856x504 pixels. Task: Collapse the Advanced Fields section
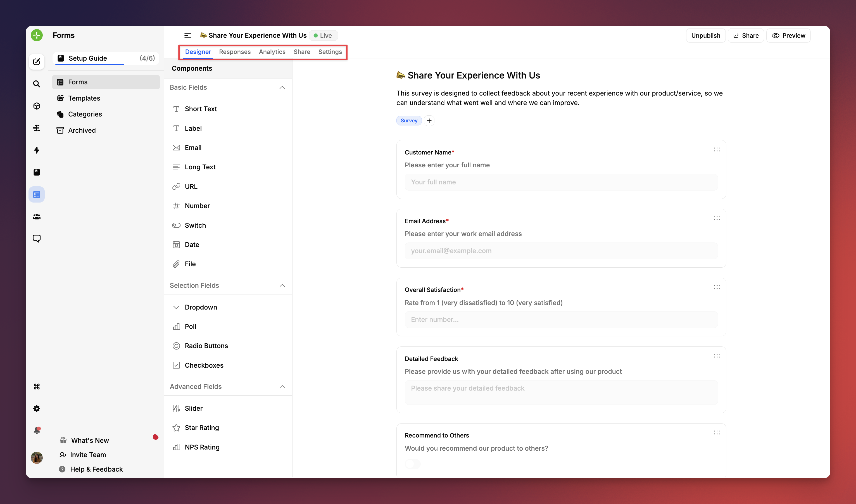pyautogui.click(x=282, y=387)
